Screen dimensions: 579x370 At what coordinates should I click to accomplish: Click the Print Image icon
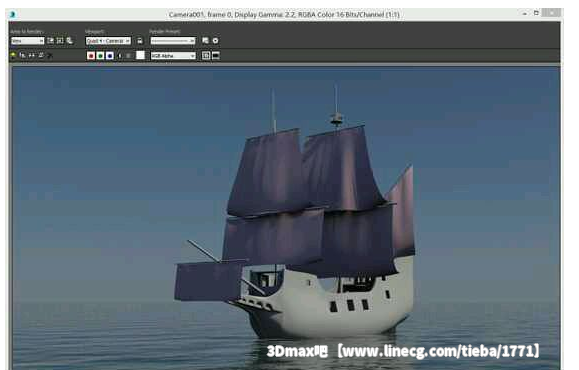pos(41,55)
